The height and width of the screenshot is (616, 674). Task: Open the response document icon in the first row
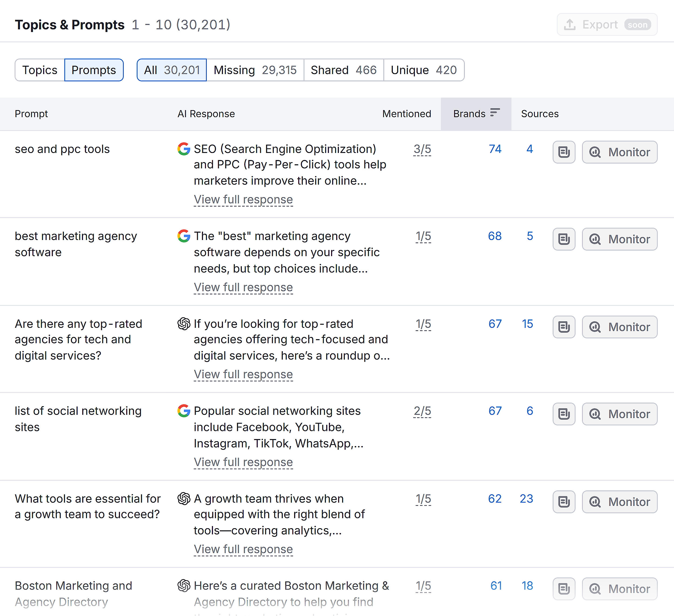(x=564, y=152)
